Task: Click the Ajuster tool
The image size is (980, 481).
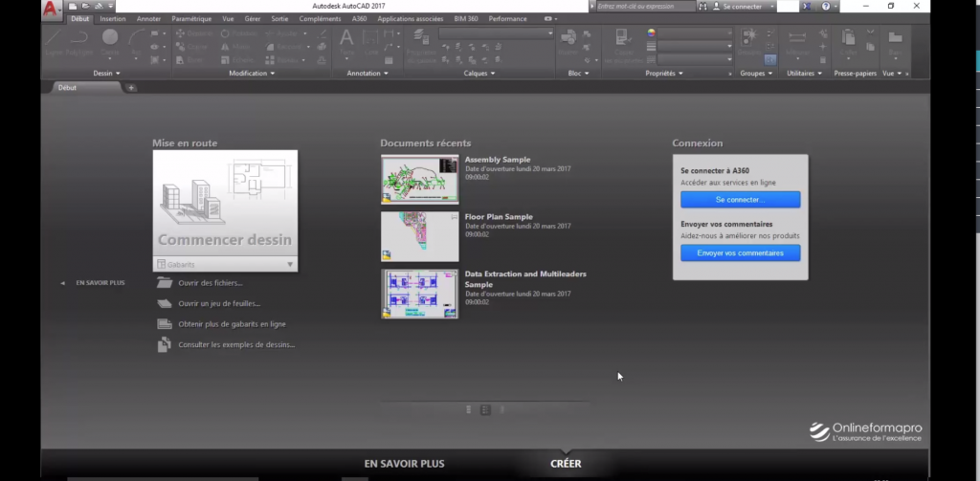Action: pyautogui.click(x=282, y=33)
